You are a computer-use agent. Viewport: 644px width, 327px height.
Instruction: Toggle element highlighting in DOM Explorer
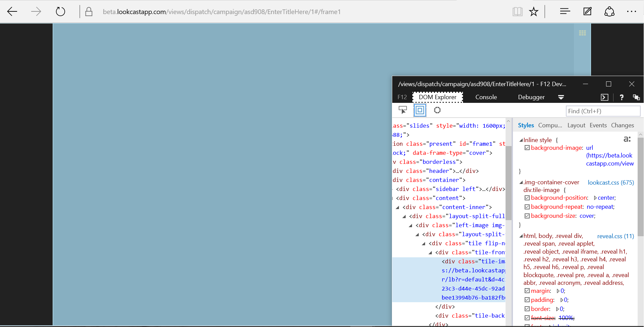419,110
